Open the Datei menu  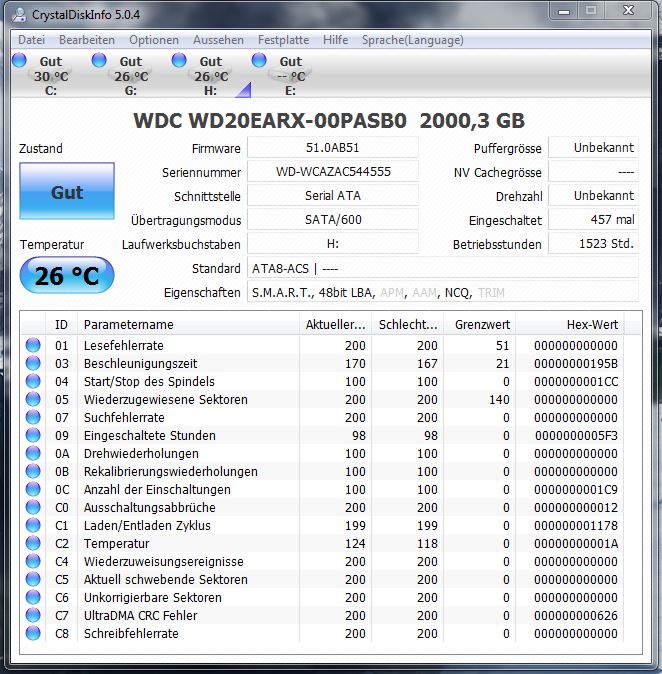[31, 40]
